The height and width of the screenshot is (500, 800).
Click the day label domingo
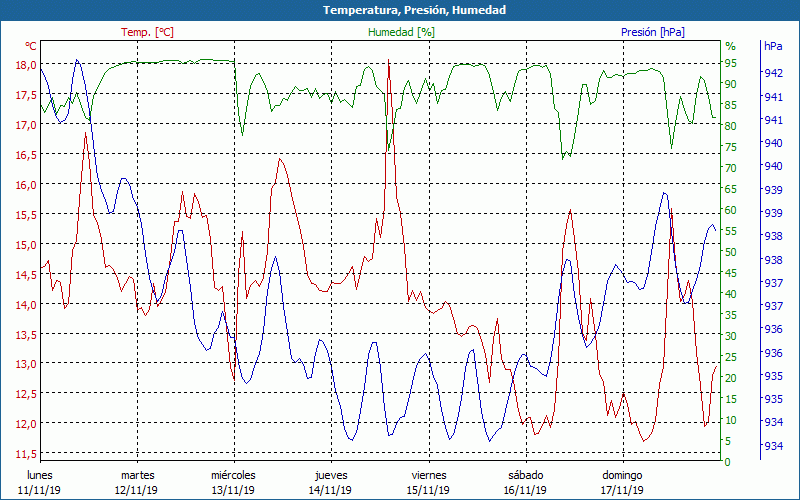point(622,476)
